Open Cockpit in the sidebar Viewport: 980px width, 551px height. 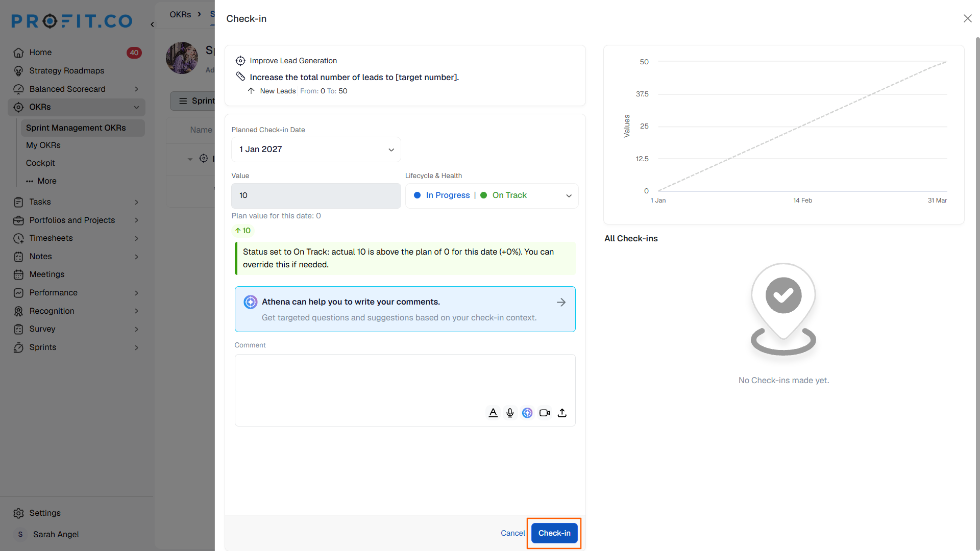pyautogui.click(x=40, y=163)
